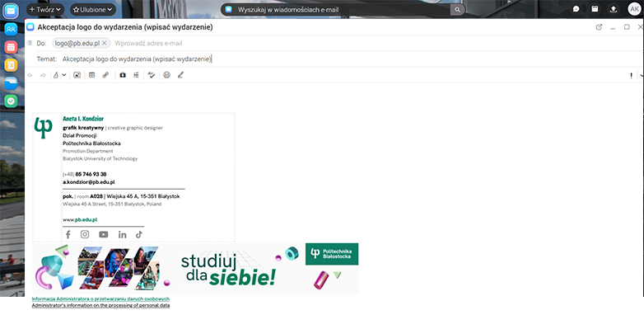Open the AK user avatar menu
The image size is (644, 329).
coord(634,9)
